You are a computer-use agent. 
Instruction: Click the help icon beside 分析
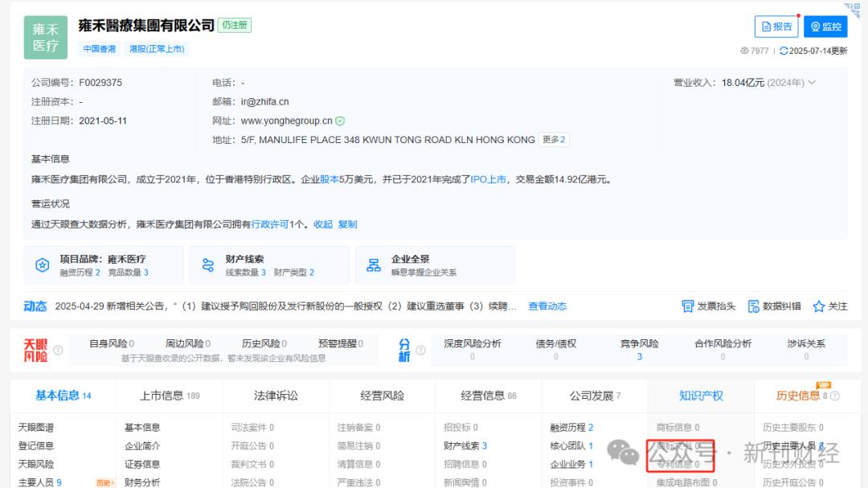point(420,350)
